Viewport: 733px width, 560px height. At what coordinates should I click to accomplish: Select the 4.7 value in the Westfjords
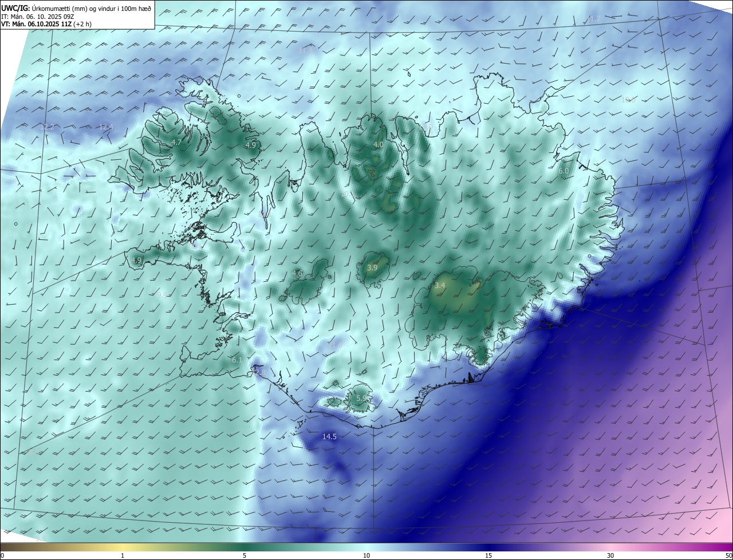click(x=176, y=142)
